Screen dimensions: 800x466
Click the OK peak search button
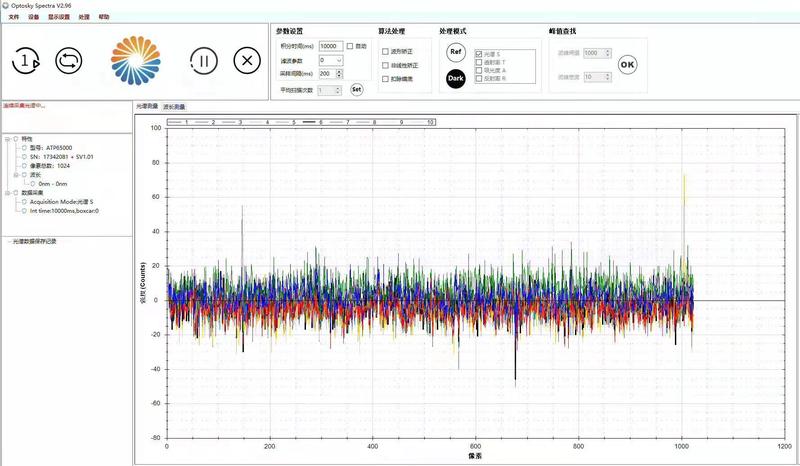coord(627,64)
